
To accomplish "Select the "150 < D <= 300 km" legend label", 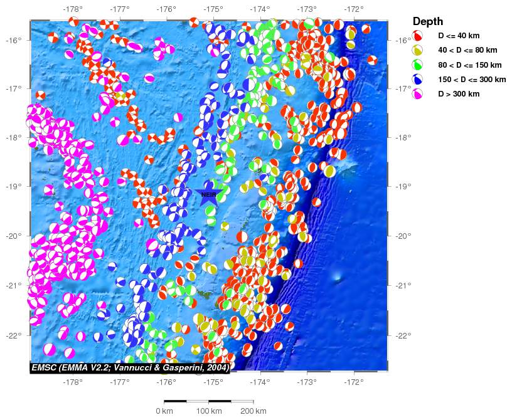I will [x=472, y=80].
